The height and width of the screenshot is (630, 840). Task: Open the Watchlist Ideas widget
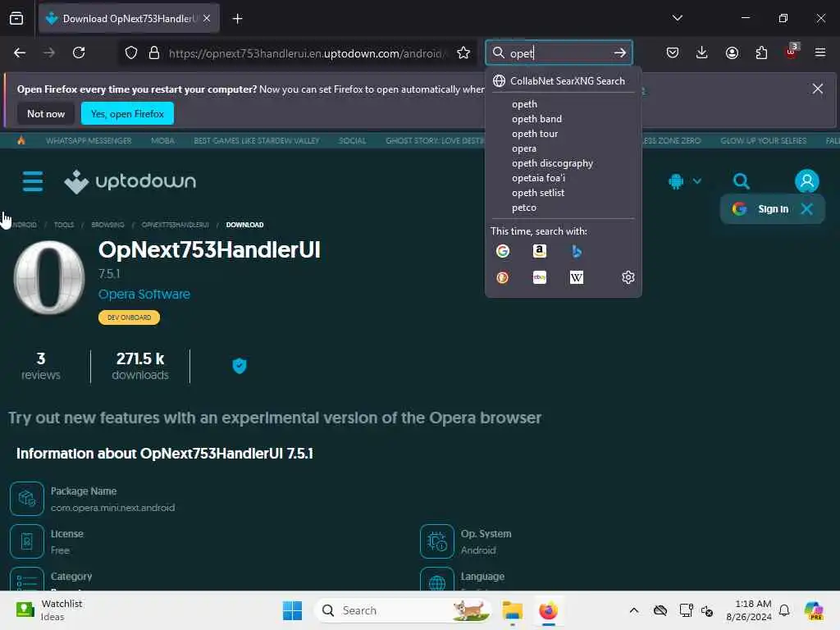click(49, 610)
